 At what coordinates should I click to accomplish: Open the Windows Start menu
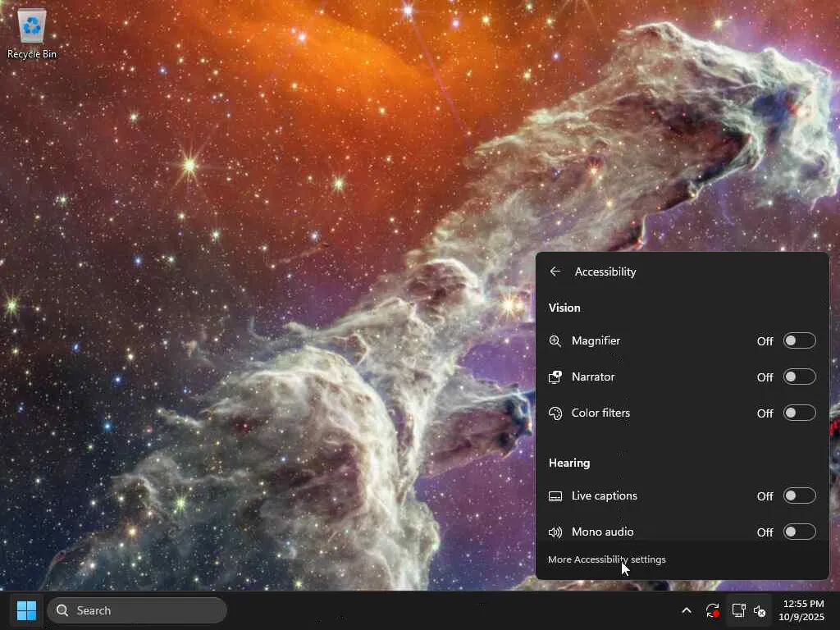[x=26, y=610]
